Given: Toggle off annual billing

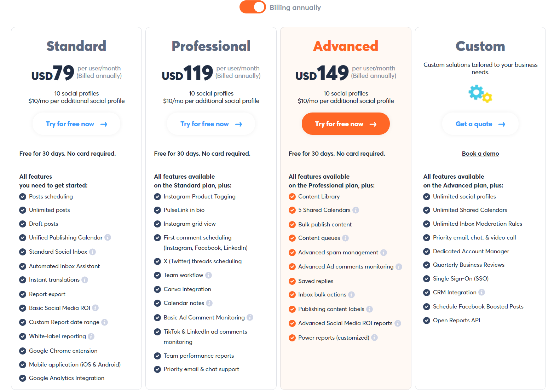Looking at the screenshot, I should click(x=253, y=7).
